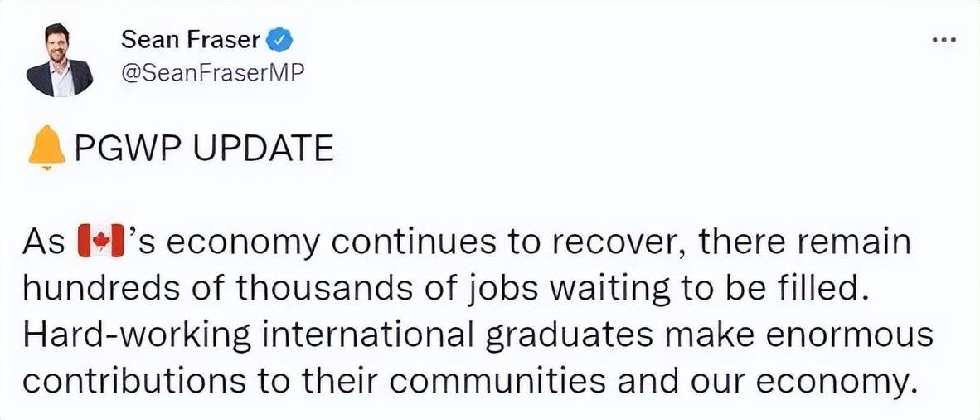Screen dimensions: 980x420
Task: Open the tweet's three-dot more options menu
Action: pos(944,41)
